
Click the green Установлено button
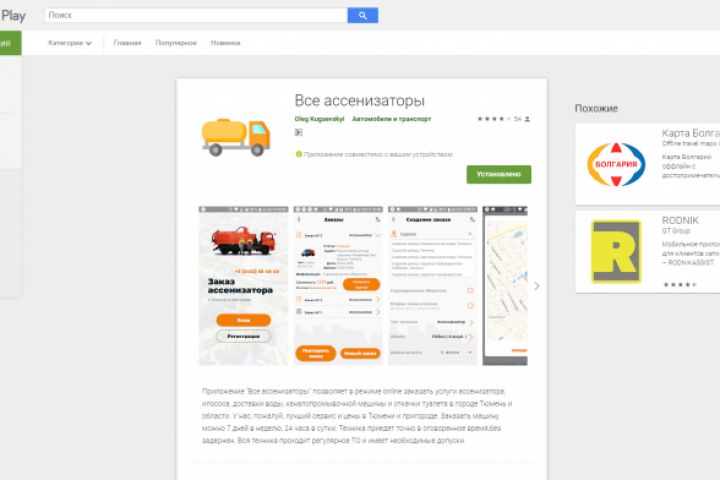click(499, 175)
